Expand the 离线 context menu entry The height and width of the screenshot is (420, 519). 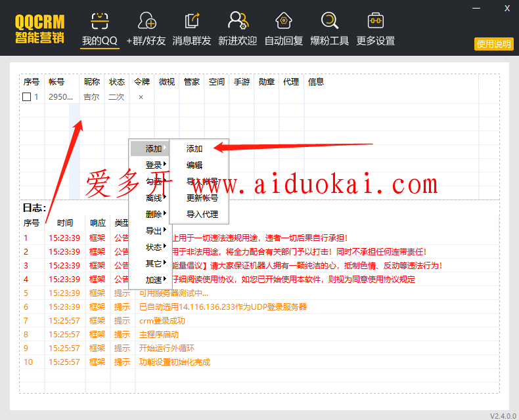click(150, 198)
